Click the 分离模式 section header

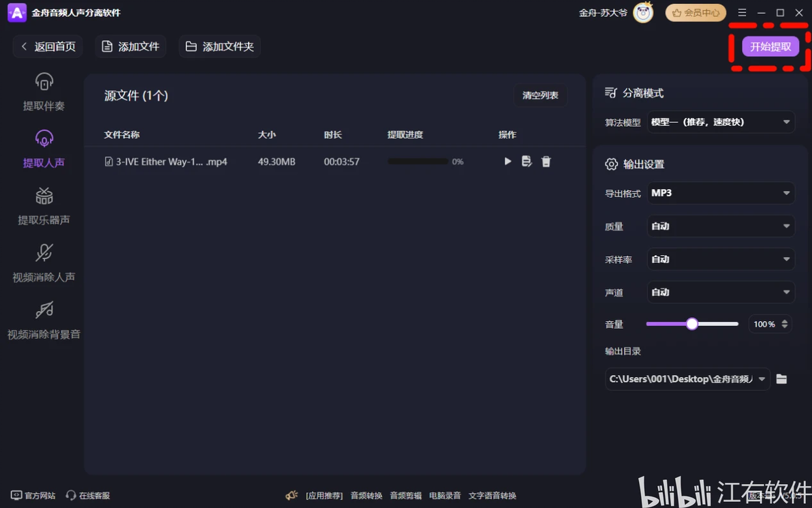tap(634, 93)
